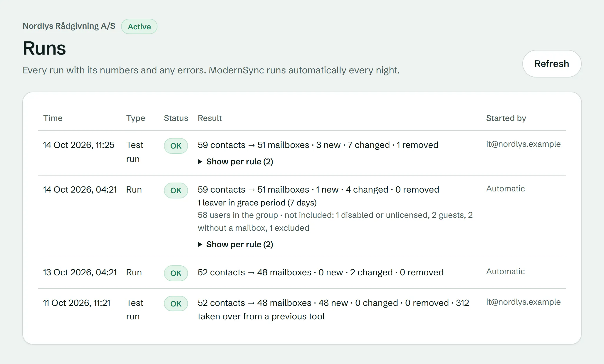Screen dimensions: 604x364
Task: Click the OK badge of 13 Oct 04:21 run
Action: click(176, 273)
